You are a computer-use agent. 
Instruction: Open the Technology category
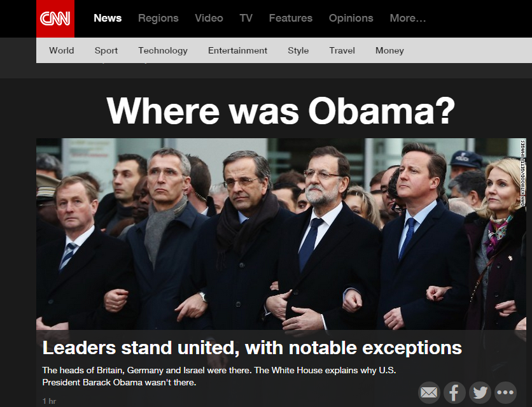[x=163, y=50]
